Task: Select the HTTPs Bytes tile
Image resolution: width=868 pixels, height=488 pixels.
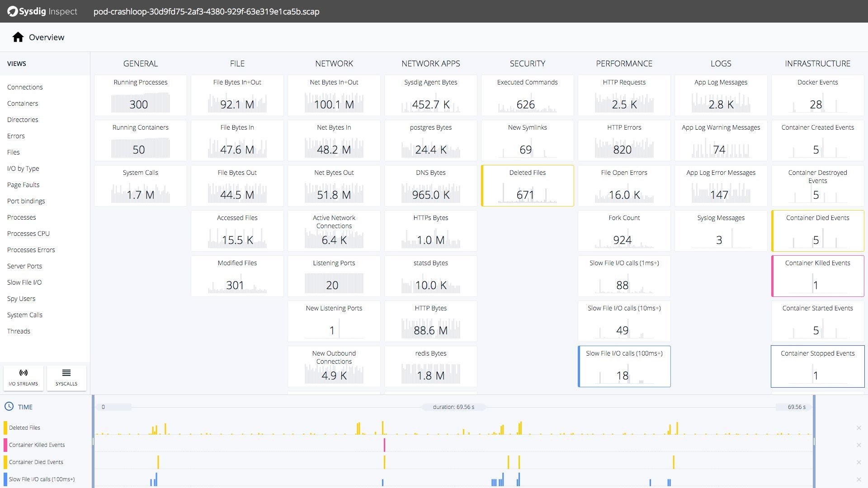Action: 430,231
